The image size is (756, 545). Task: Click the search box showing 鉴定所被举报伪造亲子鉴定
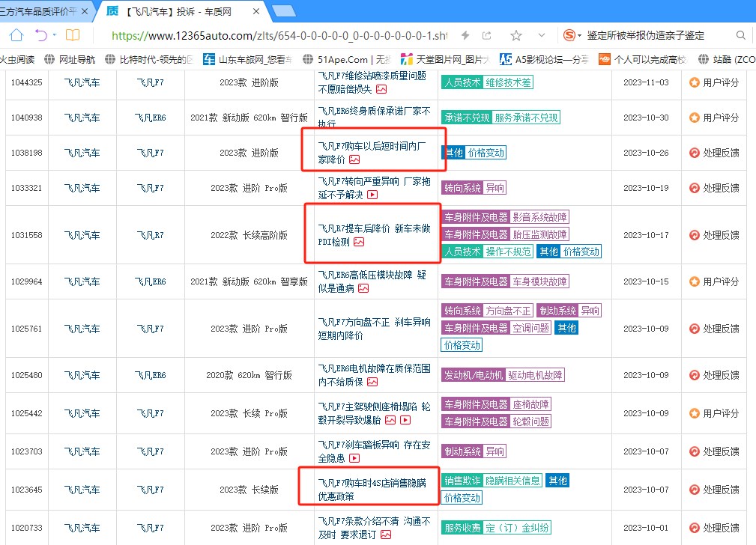point(645,36)
